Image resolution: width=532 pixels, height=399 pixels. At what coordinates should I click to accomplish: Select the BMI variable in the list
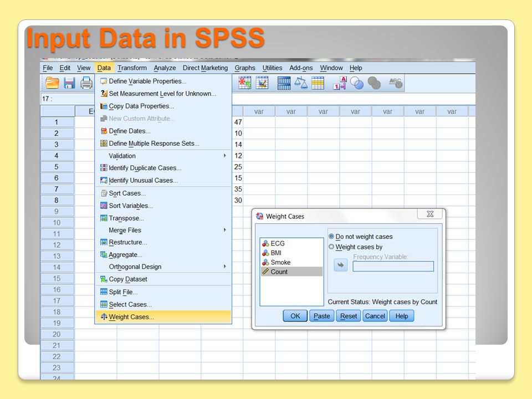click(x=291, y=253)
